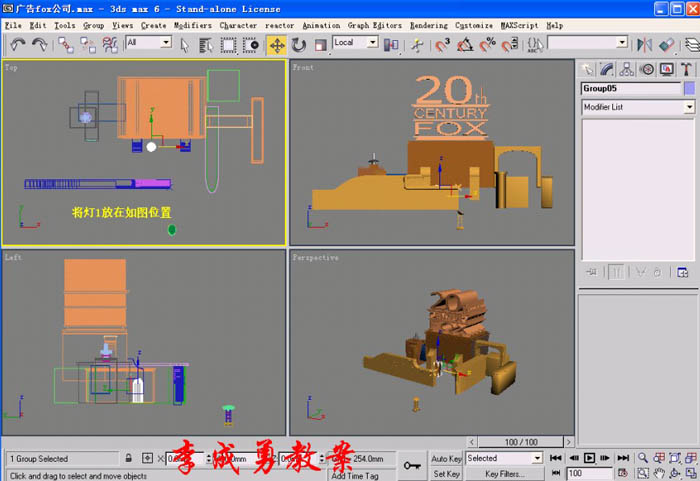Toggle the Percent Snap button
The width and height of the screenshot is (700, 481).
coord(487,45)
